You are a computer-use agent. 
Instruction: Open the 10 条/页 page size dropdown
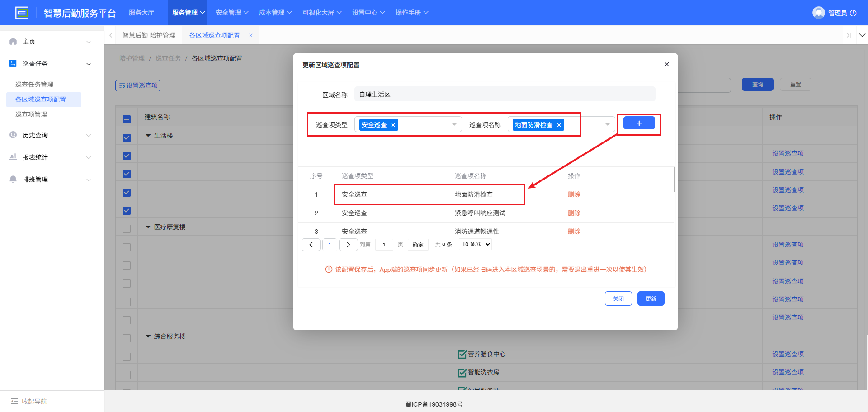(476, 244)
